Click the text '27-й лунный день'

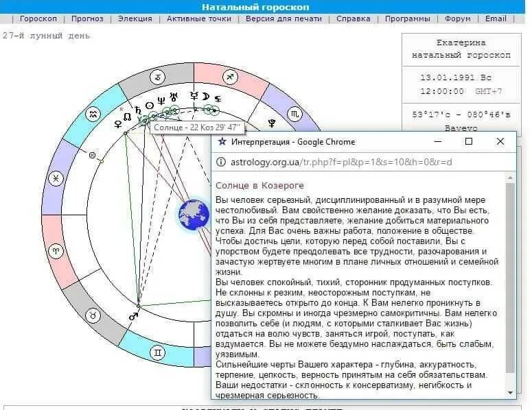pos(46,36)
